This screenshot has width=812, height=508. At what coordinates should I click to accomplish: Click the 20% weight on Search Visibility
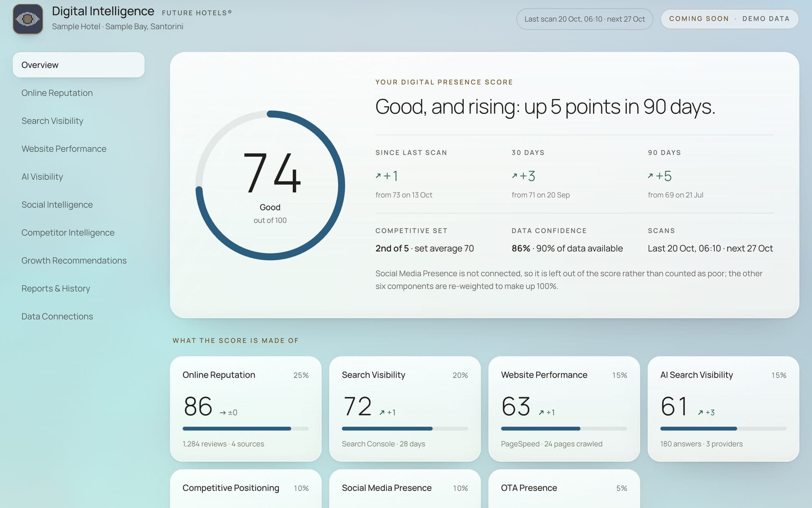[x=460, y=375]
